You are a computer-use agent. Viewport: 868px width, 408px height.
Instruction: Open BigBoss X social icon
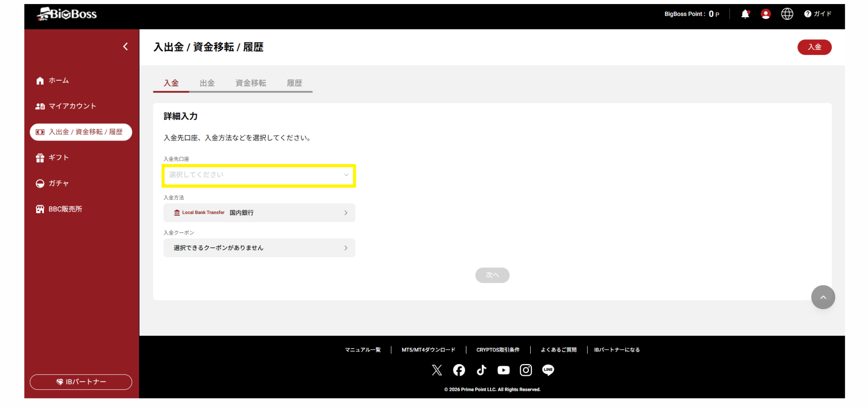(436, 370)
